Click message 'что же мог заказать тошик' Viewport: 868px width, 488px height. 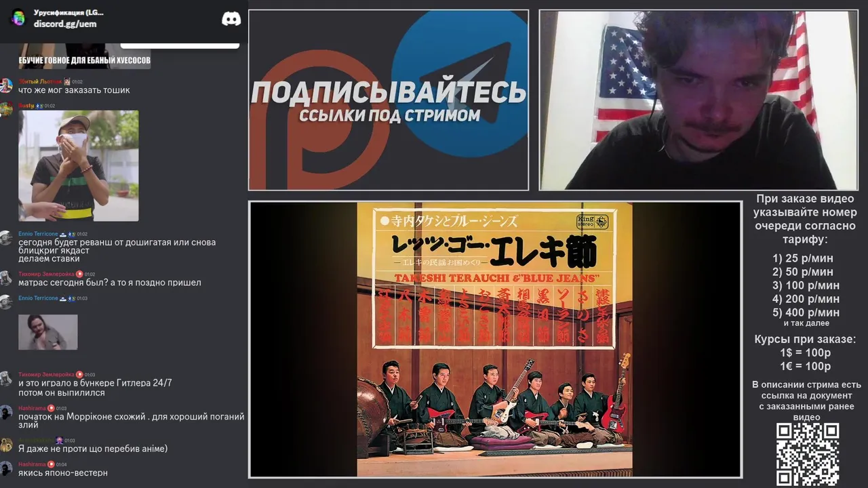[74, 90]
